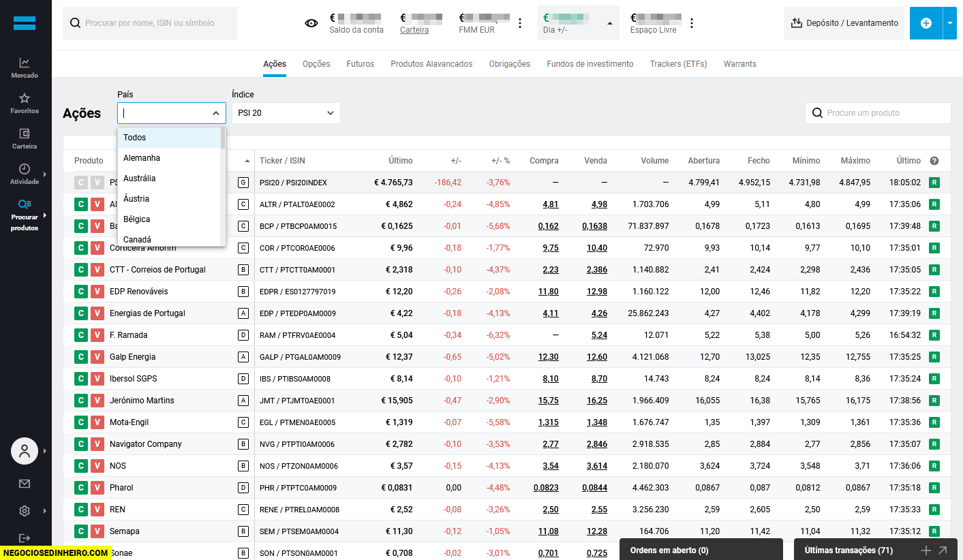Open the Ordens em aberto (0) panel
The width and height of the screenshot is (963, 560).
click(701, 550)
